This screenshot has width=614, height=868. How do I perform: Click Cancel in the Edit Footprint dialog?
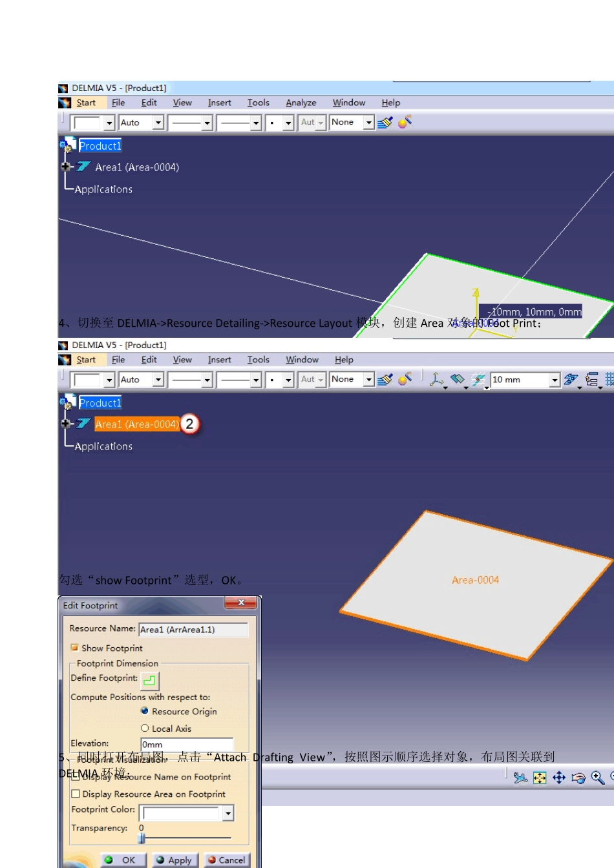(227, 860)
